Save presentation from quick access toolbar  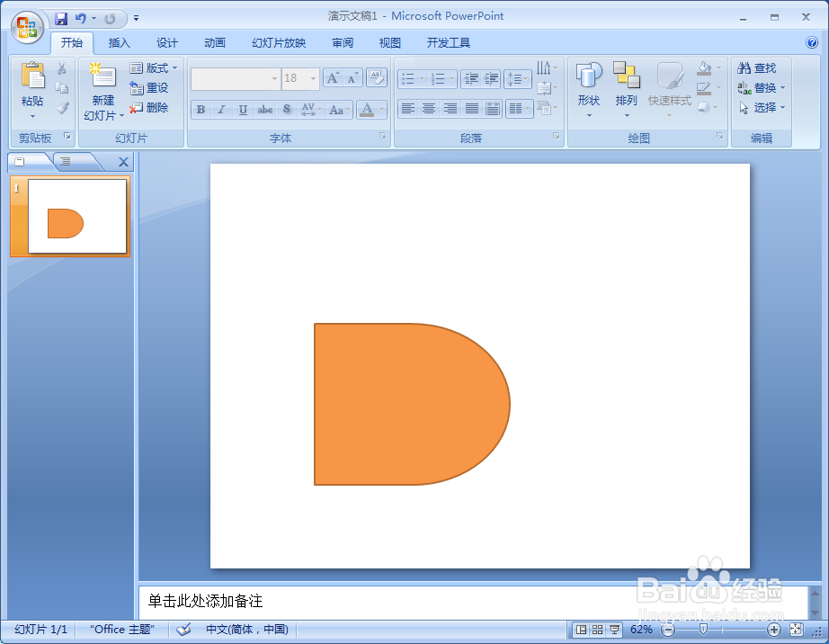(x=61, y=19)
